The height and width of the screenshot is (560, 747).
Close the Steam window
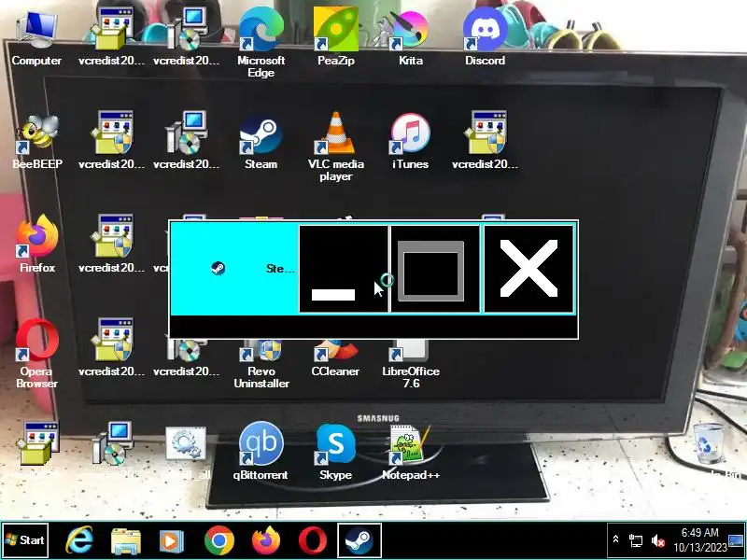point(529,269)
